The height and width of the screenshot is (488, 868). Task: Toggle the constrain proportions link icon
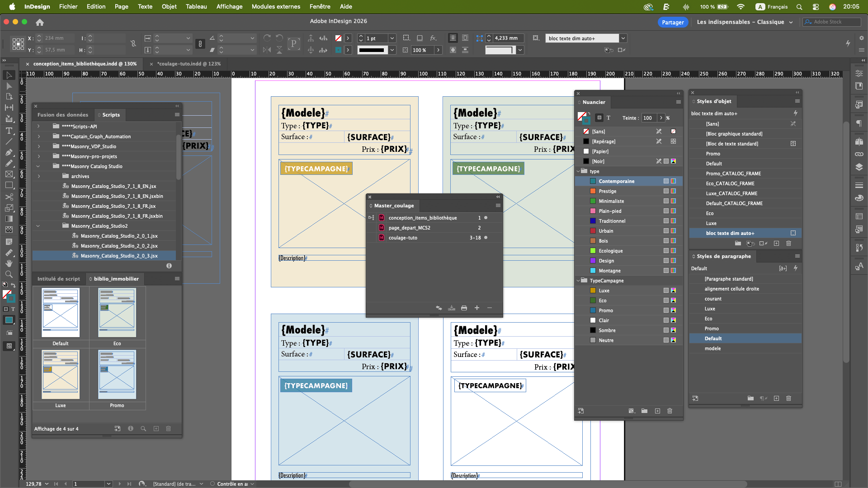(133, 44)
